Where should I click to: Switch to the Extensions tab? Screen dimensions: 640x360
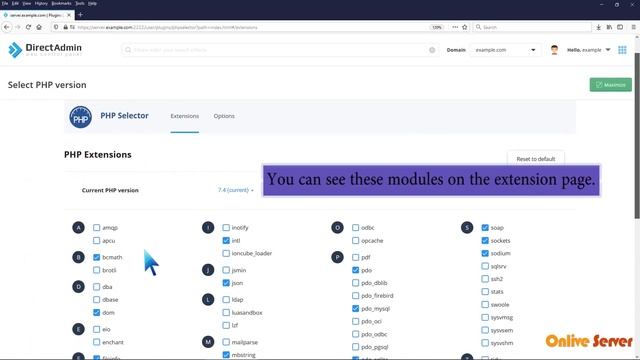pos(184,116)
